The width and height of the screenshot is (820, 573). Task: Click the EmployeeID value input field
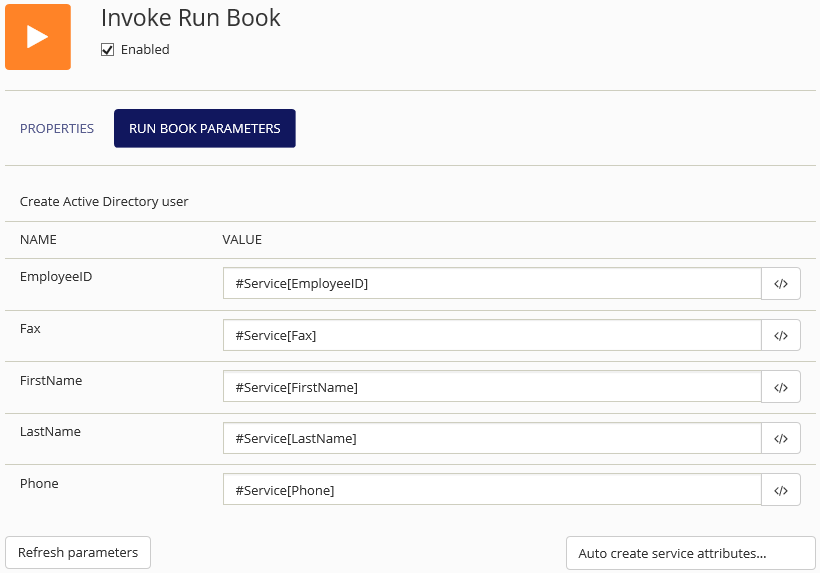(x=492, y=284)
